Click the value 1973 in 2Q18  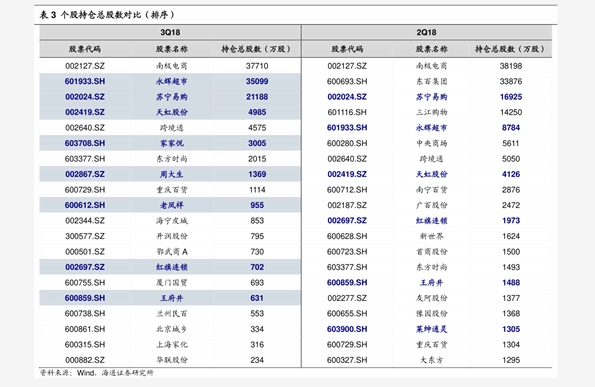pyautogui.click(x=511, y=220)
